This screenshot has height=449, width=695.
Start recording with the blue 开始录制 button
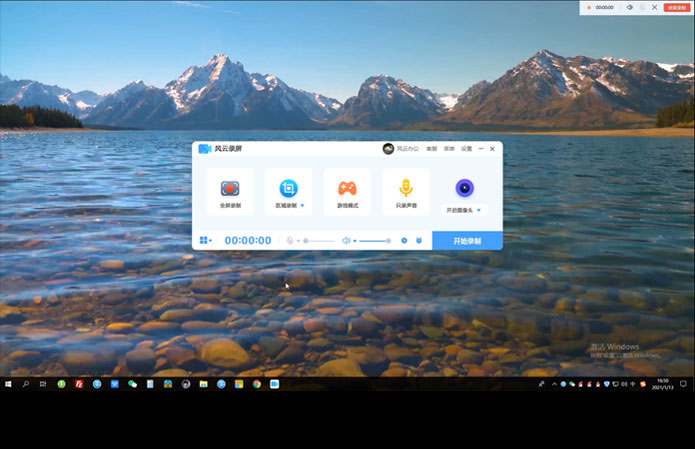467,241
